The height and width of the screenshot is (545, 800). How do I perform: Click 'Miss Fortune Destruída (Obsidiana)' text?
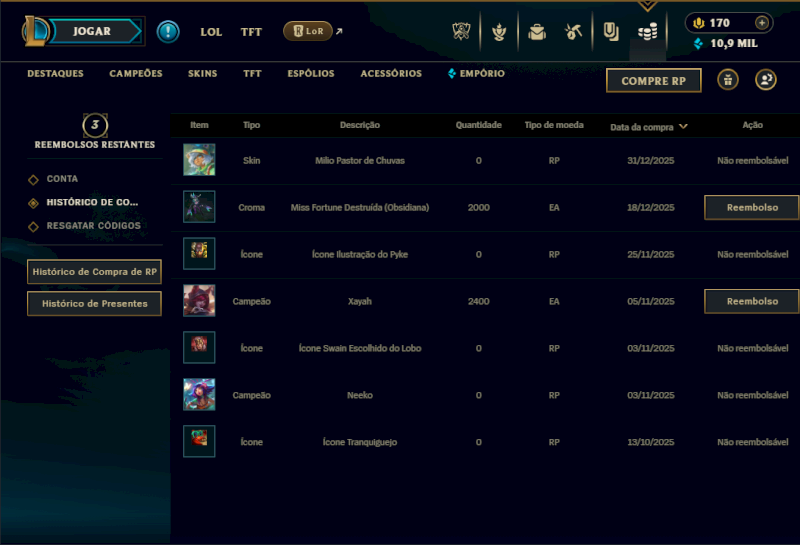(x=360, y=208)
